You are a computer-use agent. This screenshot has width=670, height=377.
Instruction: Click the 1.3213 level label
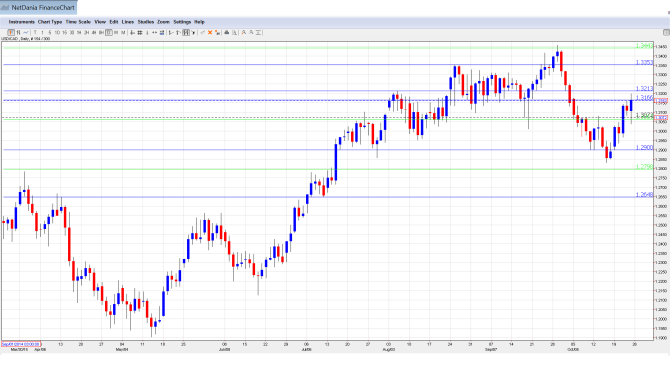click(x=644, y=88)
